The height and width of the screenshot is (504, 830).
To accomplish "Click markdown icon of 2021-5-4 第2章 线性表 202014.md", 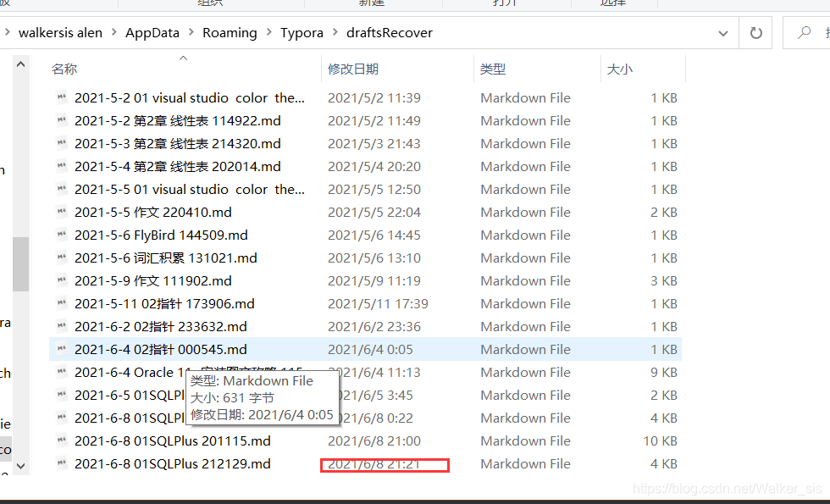I will click(x=62, y=166).
